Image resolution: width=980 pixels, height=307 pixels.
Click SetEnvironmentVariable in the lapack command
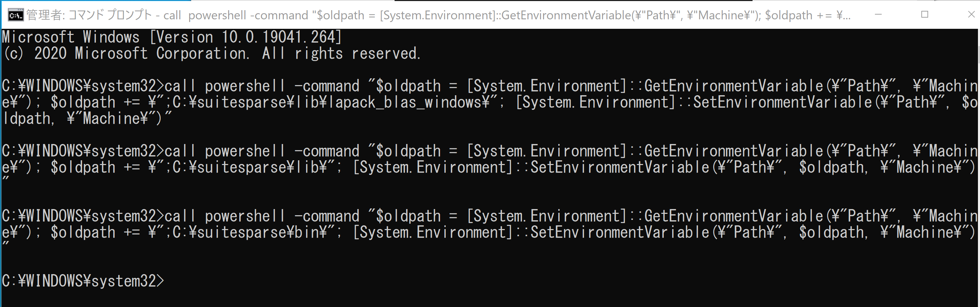(x=783, y=102)
